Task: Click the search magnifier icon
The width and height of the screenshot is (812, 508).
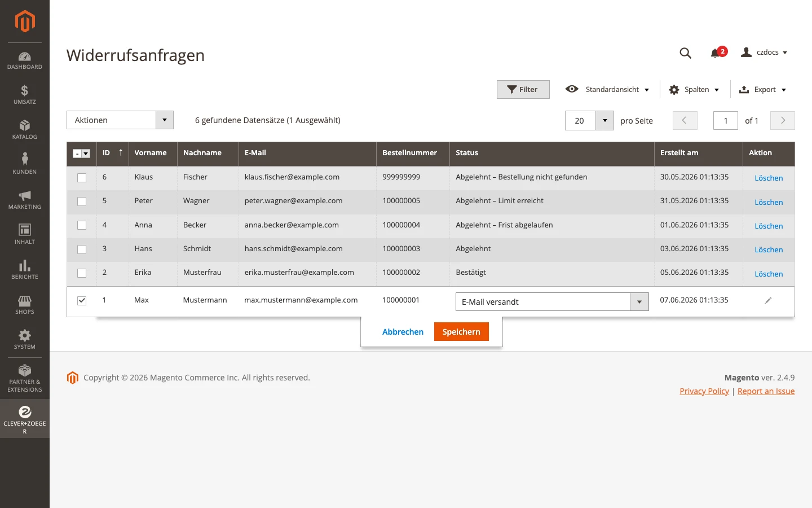Action: click(x=685, y=53)
